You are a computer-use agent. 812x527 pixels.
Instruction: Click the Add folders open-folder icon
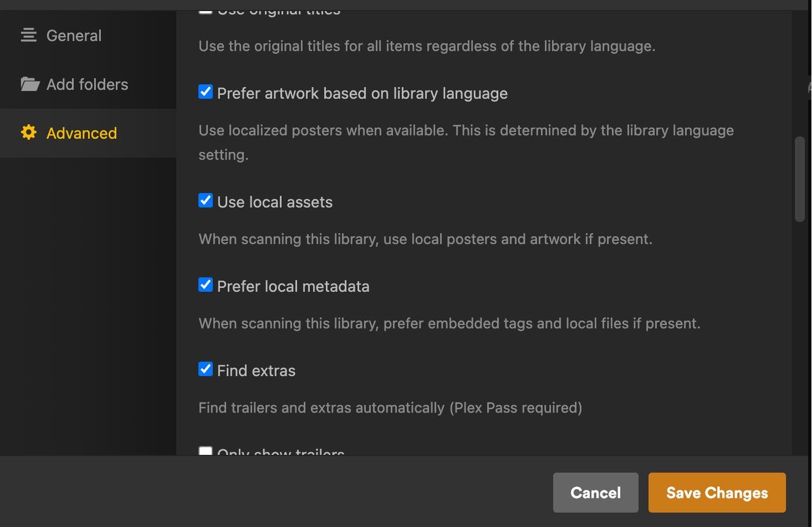30,84
